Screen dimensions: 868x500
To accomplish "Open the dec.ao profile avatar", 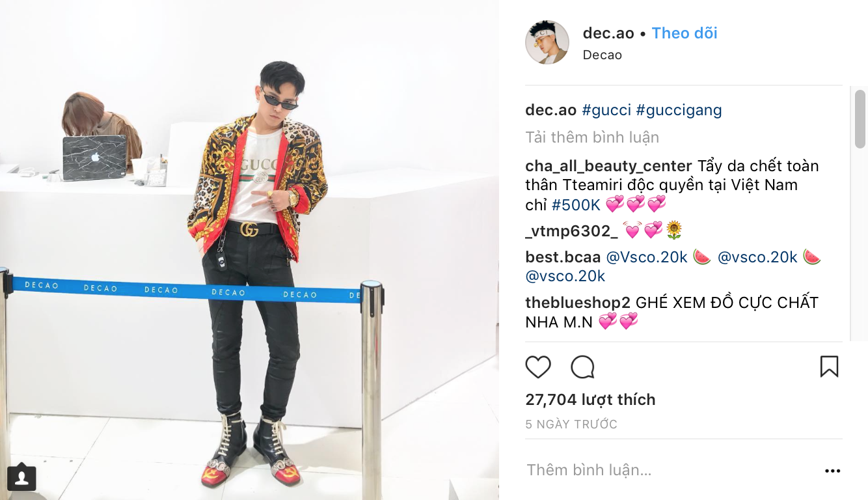I will point(547,42).
